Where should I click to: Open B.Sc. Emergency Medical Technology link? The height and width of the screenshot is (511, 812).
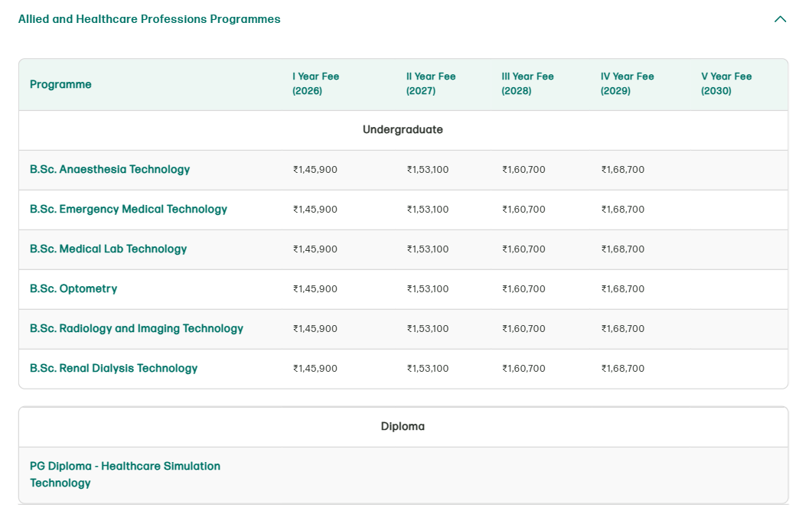click(x=128, y=209)
